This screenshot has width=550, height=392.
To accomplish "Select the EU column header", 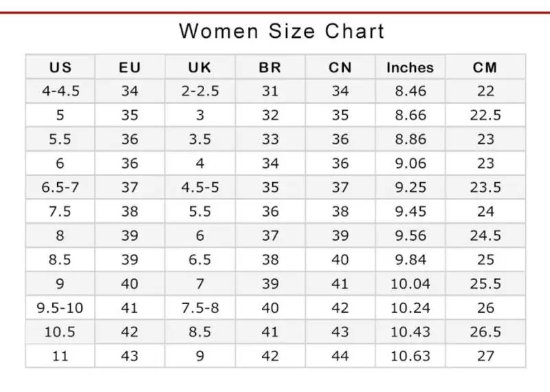I will (x=130, y=67).
